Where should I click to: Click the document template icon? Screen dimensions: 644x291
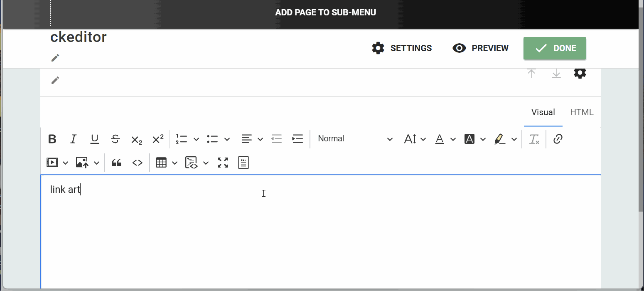(x=243, y=163)
